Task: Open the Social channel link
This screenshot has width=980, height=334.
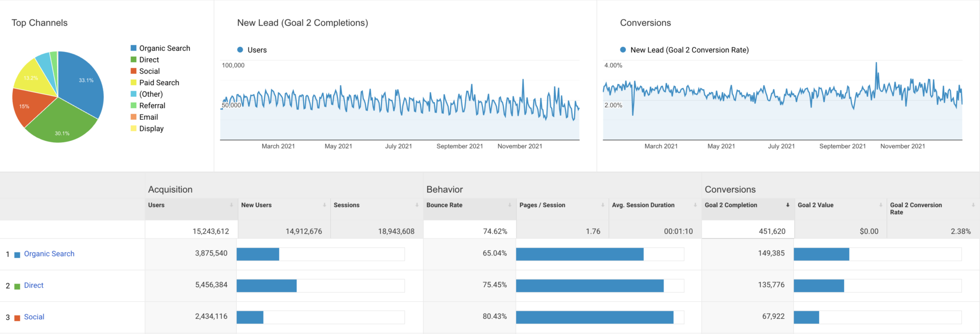Action: click(x=34, y=317)
